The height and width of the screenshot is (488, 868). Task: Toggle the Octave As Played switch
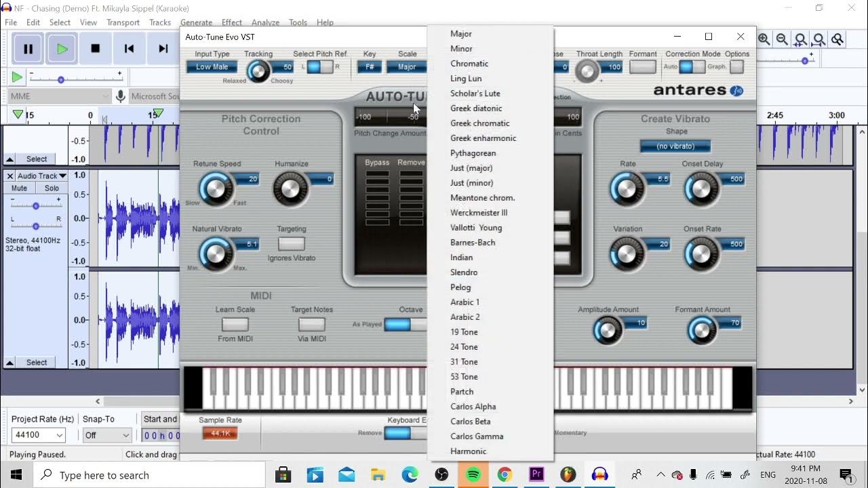pyautogui.click(x=406, y=324)
